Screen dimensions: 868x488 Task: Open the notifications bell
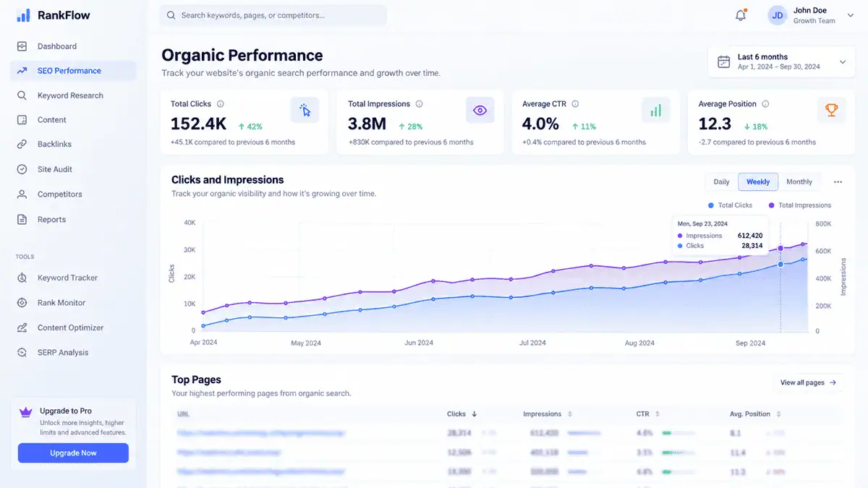click(x=741, y=15)
